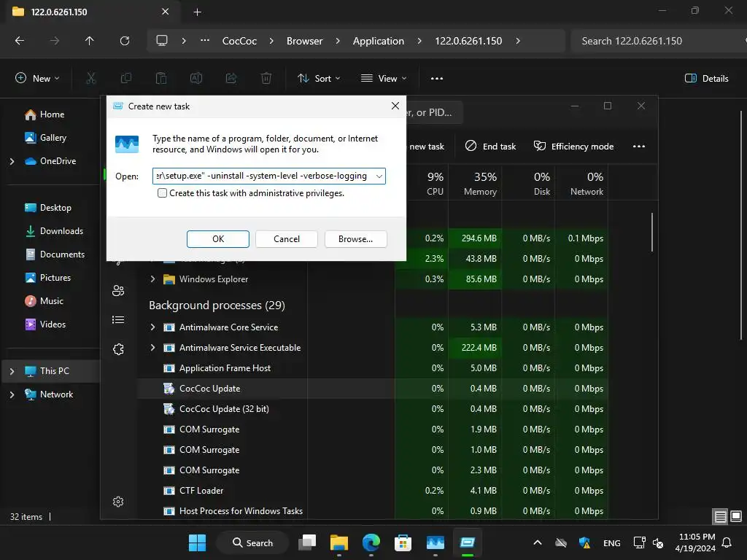This screenshot has height=560, width=747.
Task: Click CocCoc in the address breadcrumb
Action: (239, 41)
